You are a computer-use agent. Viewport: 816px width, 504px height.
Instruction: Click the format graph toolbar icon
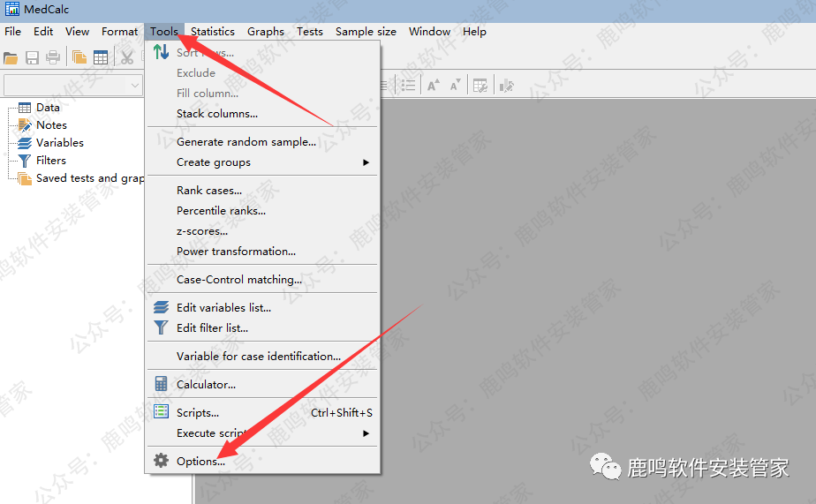(x=506, y=86)
